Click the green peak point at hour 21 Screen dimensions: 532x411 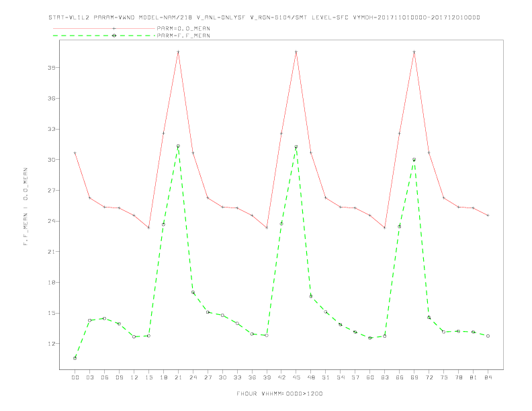click(178, 146)
